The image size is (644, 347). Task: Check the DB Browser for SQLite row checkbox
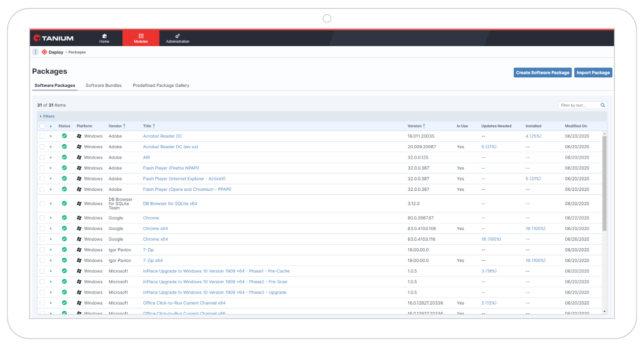(42, 203)
